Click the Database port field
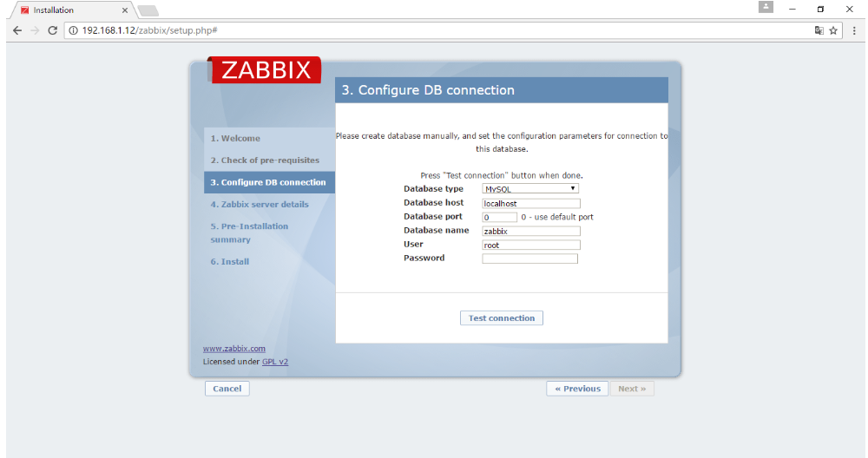 [499, 217]
